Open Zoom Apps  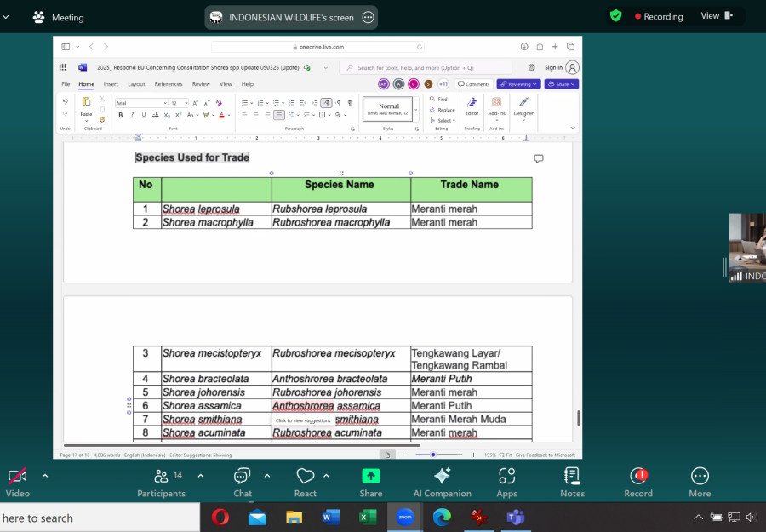tap(507, 476)
